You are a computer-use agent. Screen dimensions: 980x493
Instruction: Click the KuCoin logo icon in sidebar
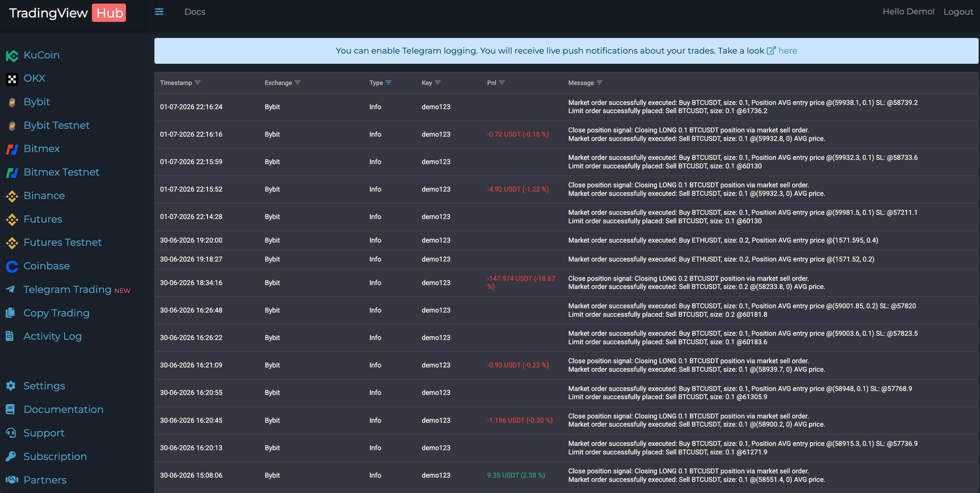[12, 56]
